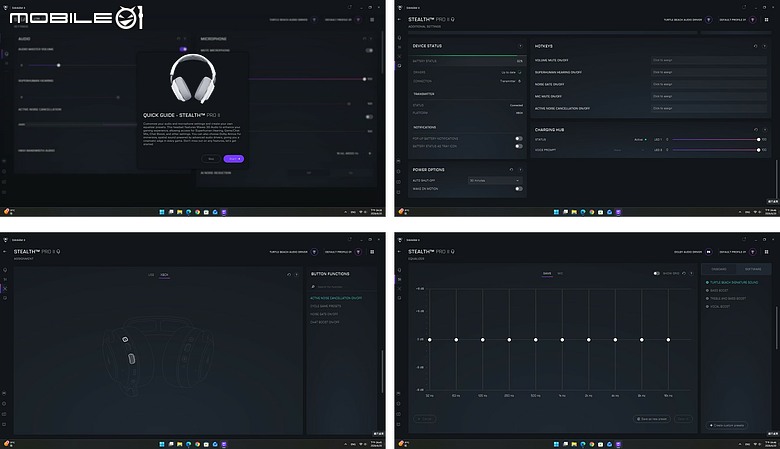Collapse Charging Hub panel chevron
Image resolution: width=780 pixels, height=449 pixels.
pos(765,129)
